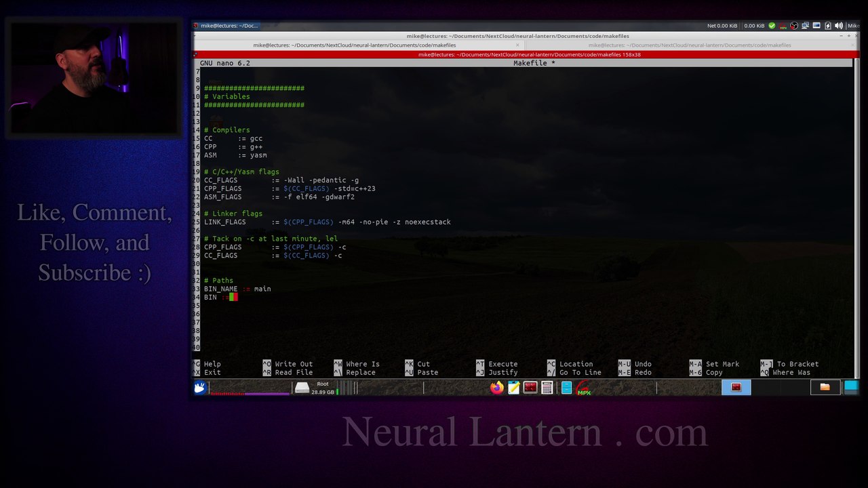Click the '# Linker flags' comment
Image resolution: width=868 pixels, height=488 pixels.
(233, 213)
